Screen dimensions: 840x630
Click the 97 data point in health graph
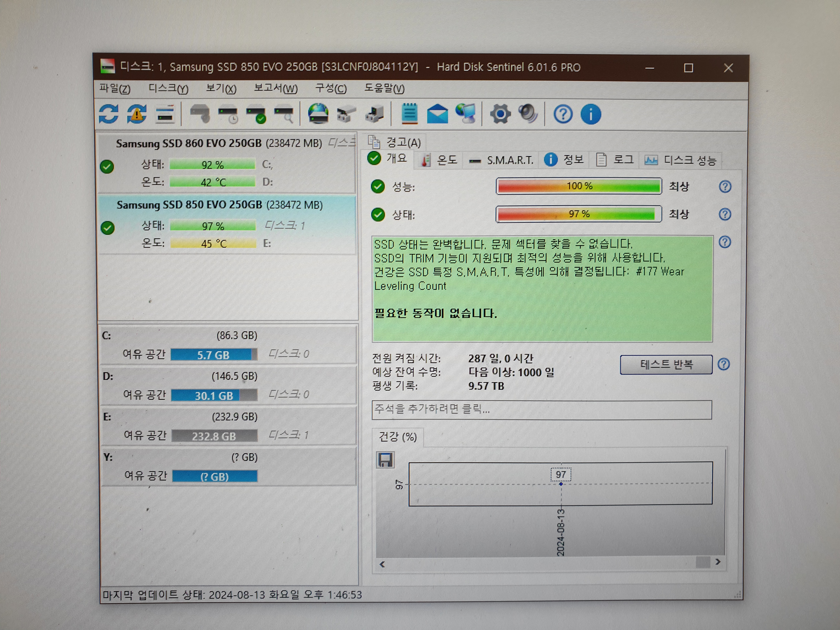pyautogui.click(x=561, y=484)
